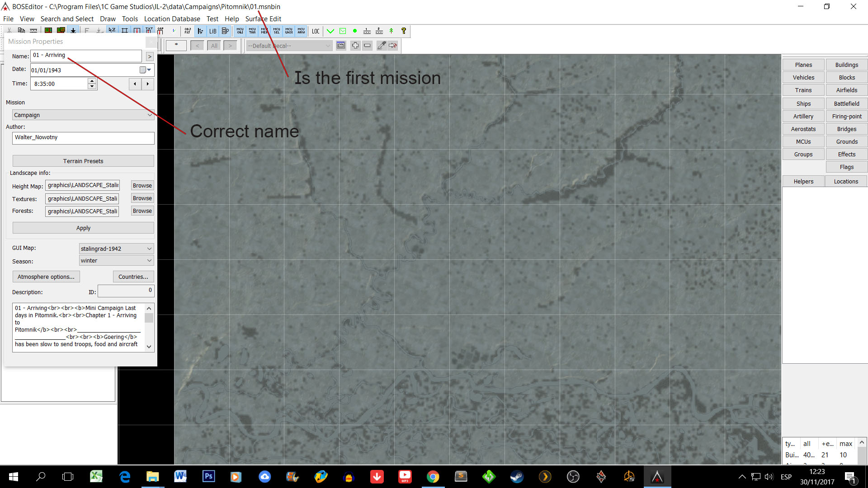This screenshot has height=488, width=868.
Task: Click the Atmosphere options button
Action: pos(46,277)
